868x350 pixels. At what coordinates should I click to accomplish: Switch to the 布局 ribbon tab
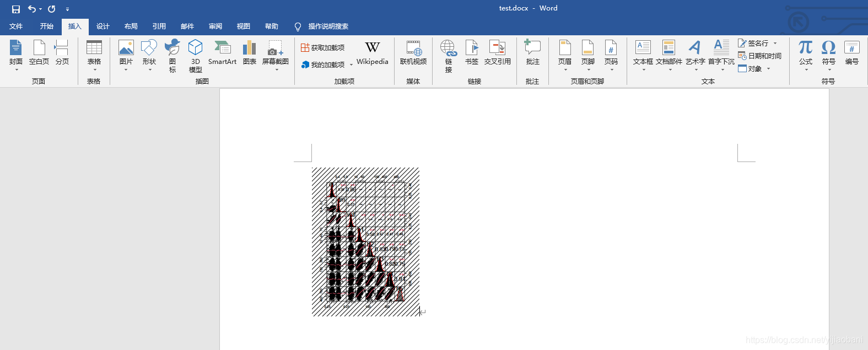tap(131, 26)
